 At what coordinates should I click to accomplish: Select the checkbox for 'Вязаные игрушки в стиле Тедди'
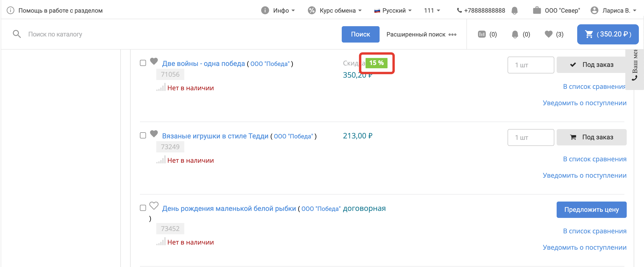tap(143, 135)
